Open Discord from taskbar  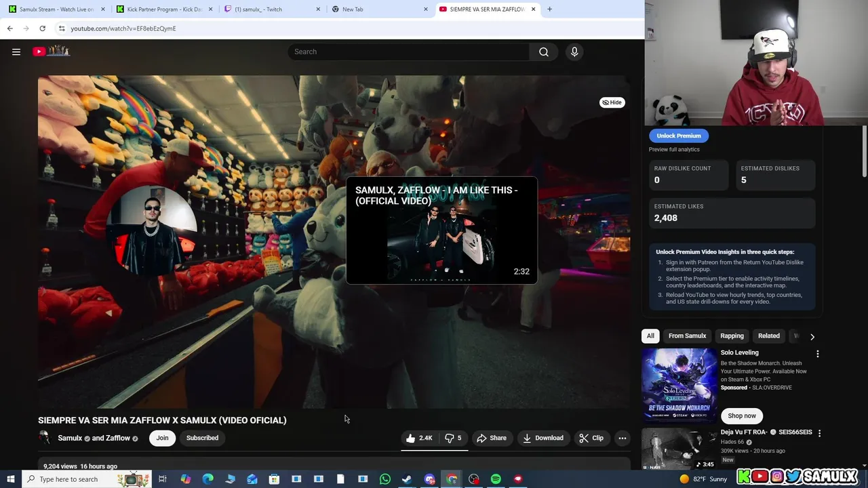[429, 479]
